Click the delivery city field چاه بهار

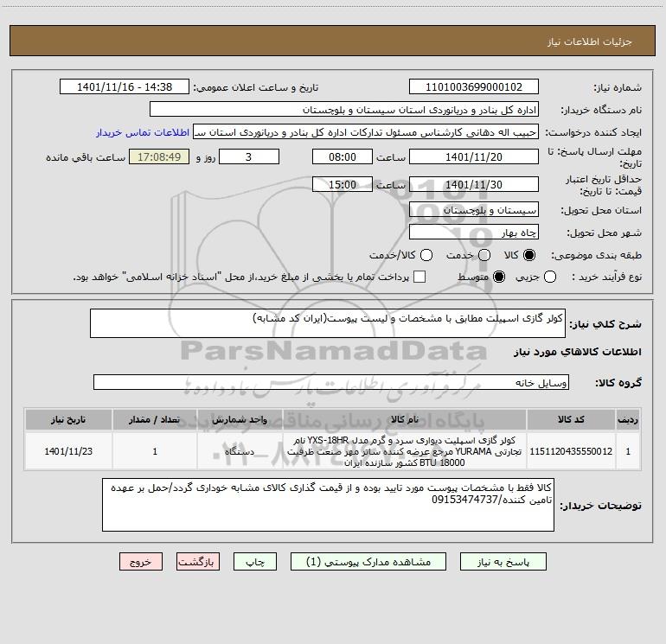pyautogui.click(x=474, y=233)
